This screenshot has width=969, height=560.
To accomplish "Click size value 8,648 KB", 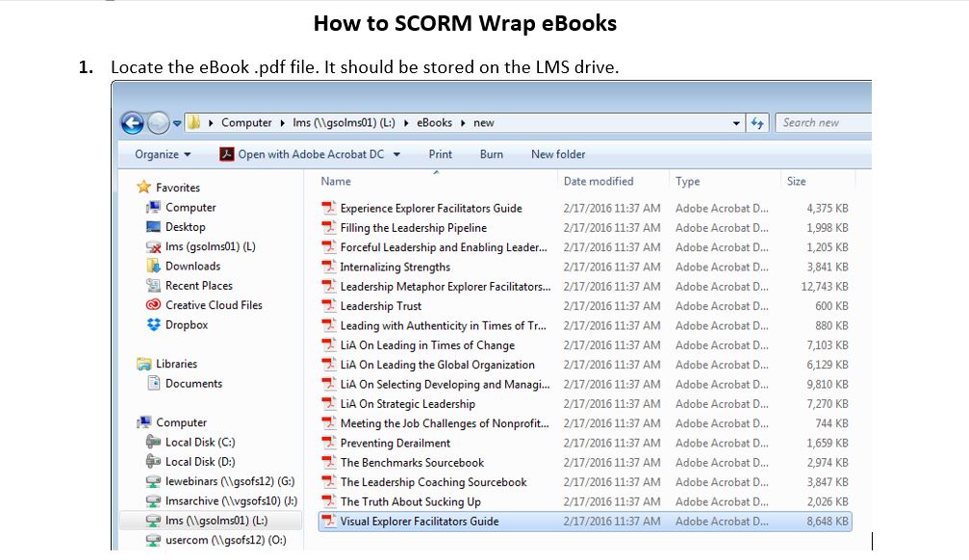I will pos(827,522).
